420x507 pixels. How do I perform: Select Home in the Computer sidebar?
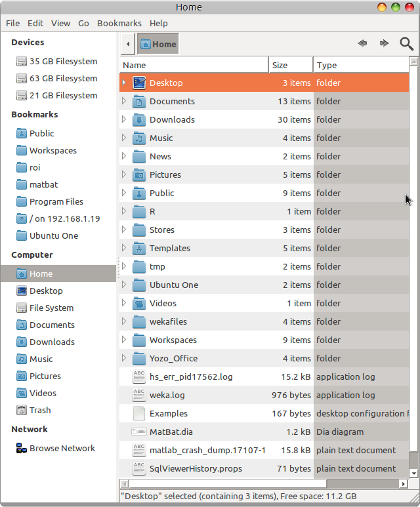pyautogui.click(x=58, y=274)
